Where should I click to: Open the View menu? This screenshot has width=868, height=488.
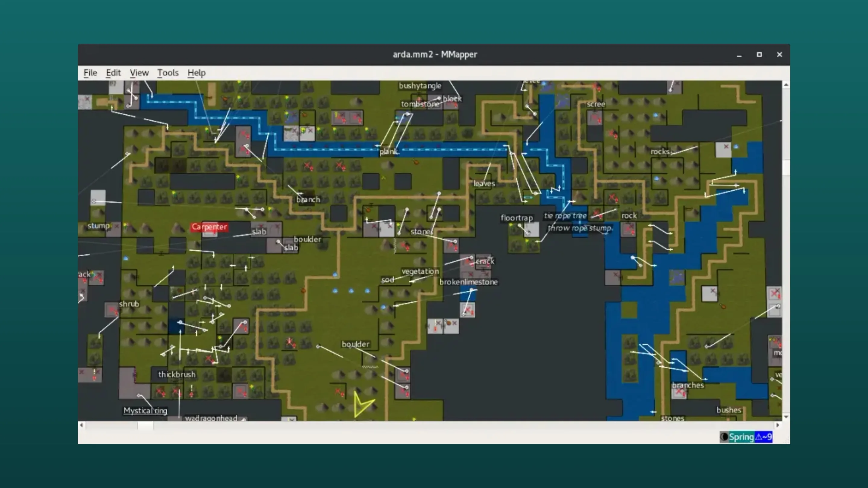pos(139,73)
